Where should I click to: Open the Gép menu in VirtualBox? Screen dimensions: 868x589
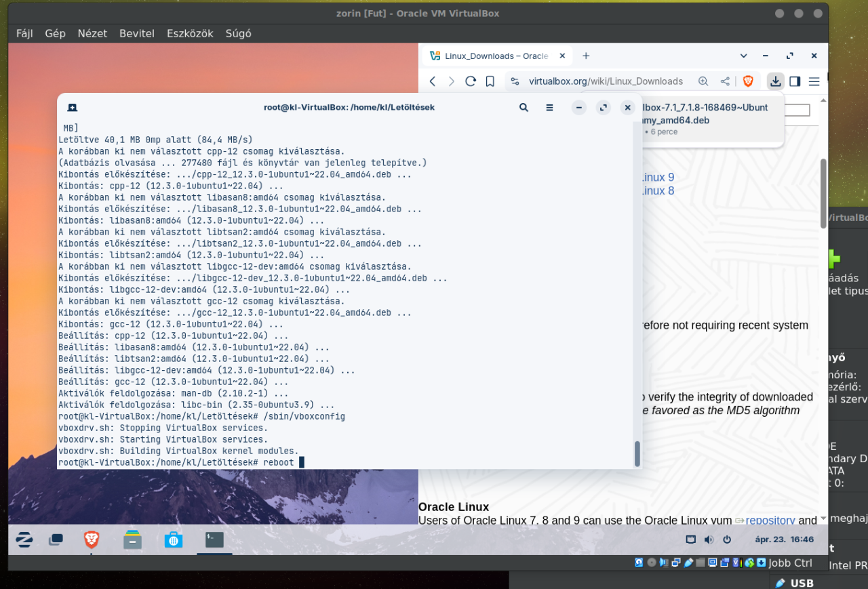(x=55, y=33)
